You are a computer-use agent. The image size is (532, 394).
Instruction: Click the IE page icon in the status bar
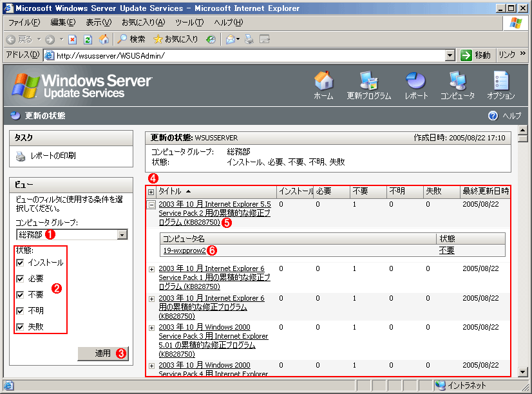tap(8, 386)
